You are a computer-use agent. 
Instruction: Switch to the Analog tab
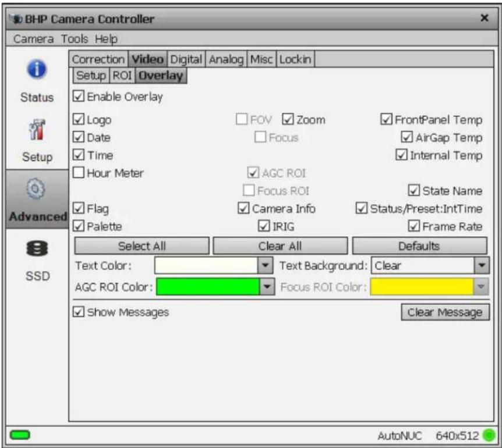click(x=226, y=59)
